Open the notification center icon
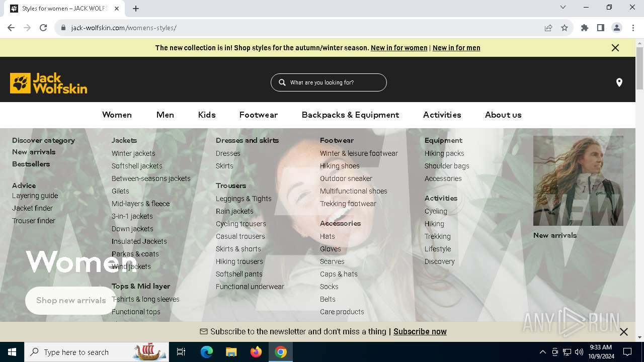 (627, 352)
